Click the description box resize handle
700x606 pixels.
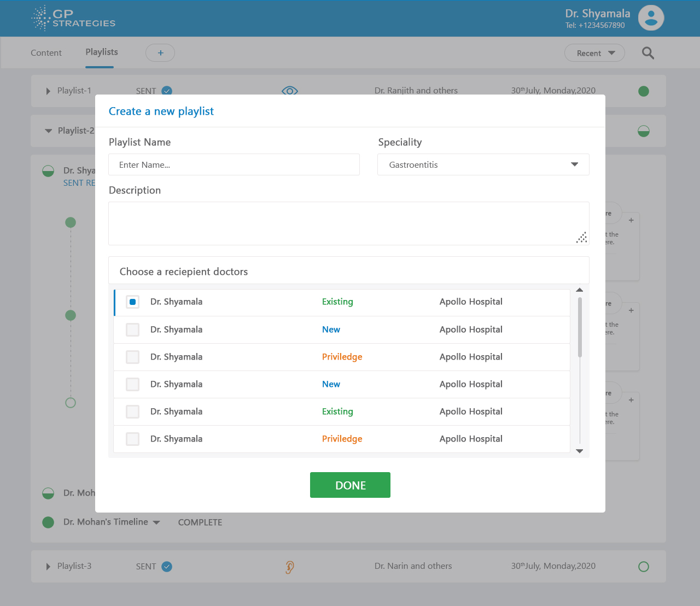[x=582, y=238]
